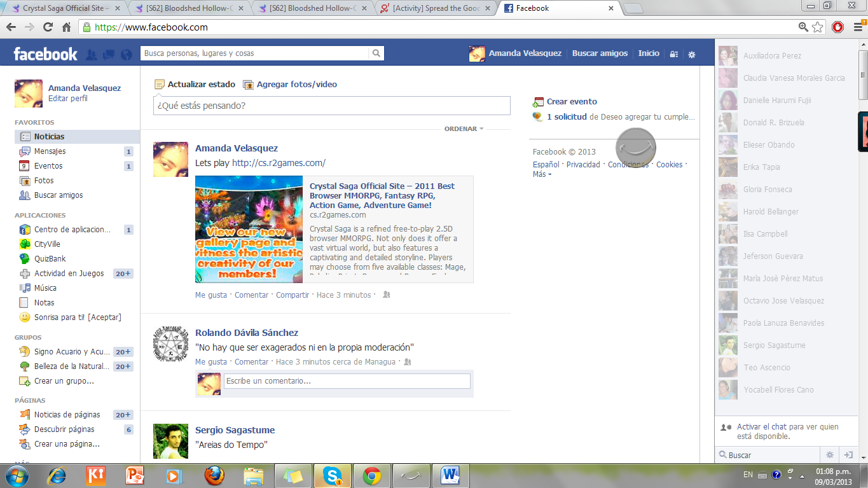Open 'Agregar fotos/video' option

(x=296, y=85)
